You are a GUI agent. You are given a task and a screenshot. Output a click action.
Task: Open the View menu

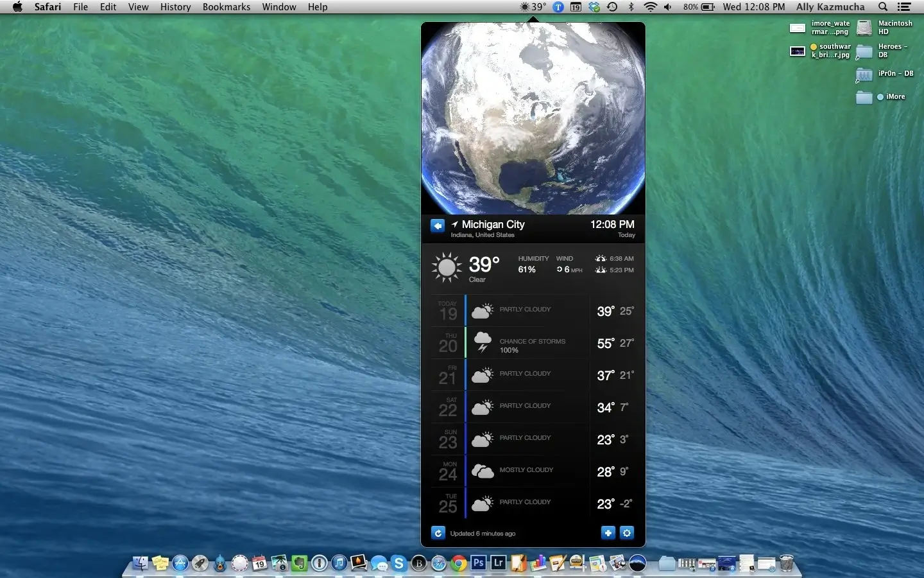(x=139, y=7)
